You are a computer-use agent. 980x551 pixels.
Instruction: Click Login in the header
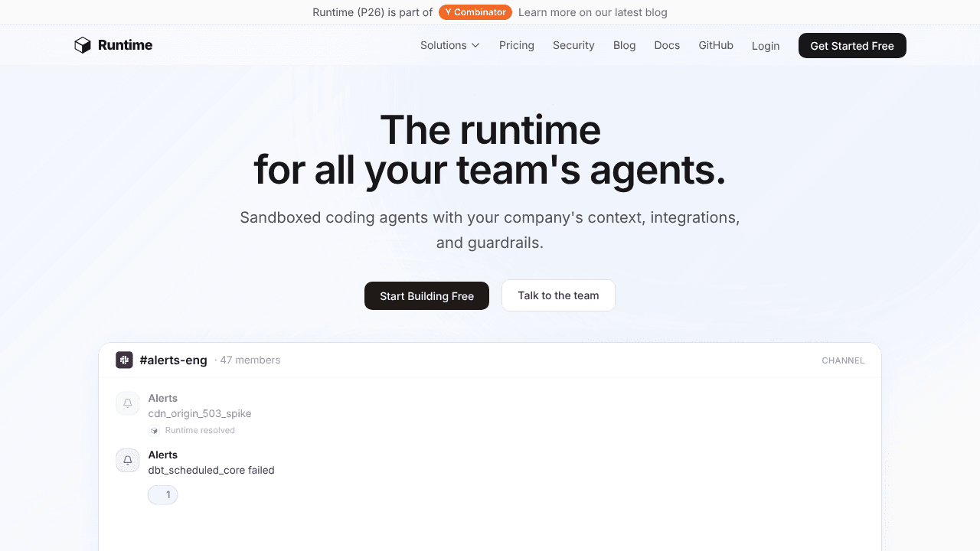(x=766, y=46)
